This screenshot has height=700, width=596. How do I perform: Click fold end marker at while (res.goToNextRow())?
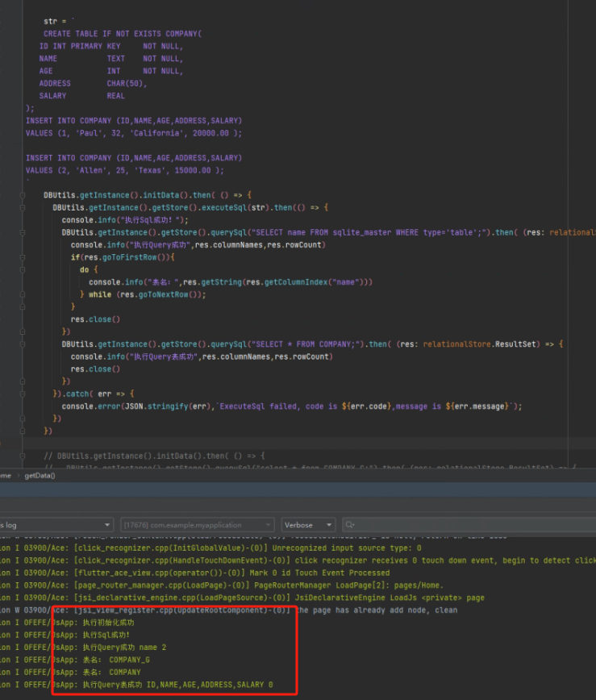coord(23,294)
